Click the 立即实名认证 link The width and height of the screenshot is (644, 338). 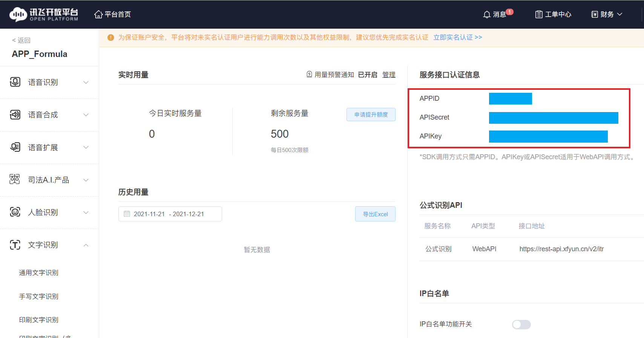[x=458, y=37]
